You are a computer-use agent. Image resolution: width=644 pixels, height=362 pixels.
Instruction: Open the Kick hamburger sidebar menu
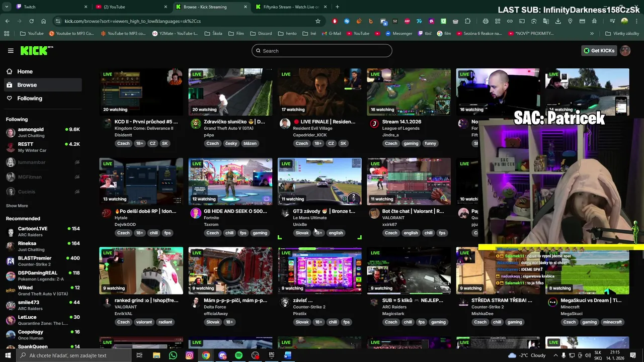11,50
